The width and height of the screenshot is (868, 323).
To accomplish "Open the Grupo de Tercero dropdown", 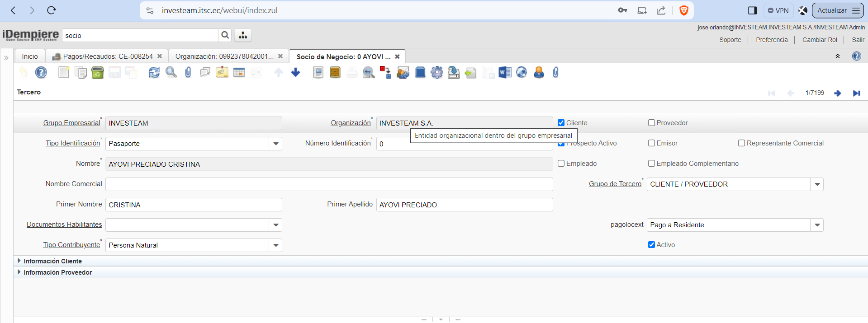I will pos(817,184).
